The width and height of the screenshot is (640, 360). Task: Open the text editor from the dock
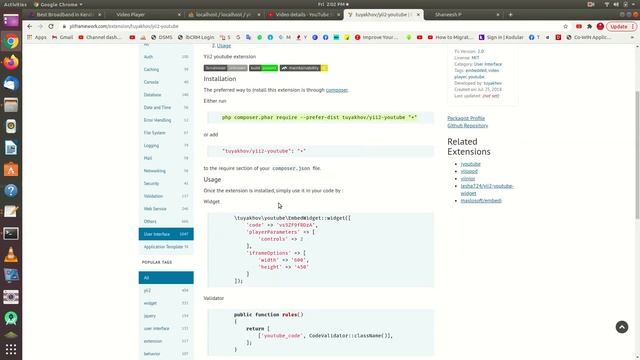(x=11, y=211)
